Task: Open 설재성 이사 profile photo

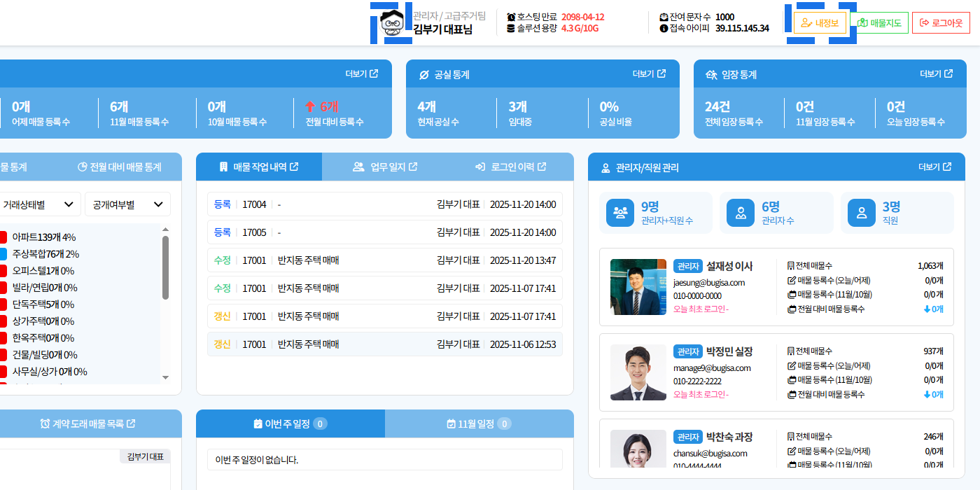Action: pyautogui.click(x=638, y=287)
